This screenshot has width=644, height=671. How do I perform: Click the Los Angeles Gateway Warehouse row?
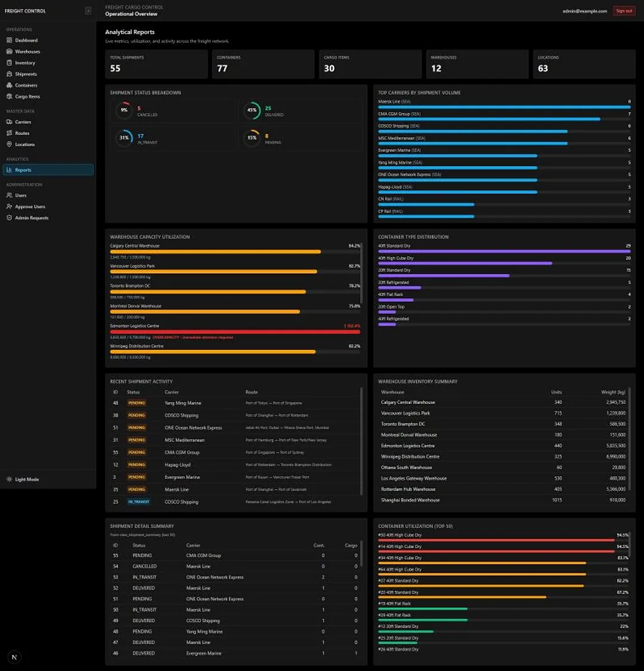coord(503,478)
